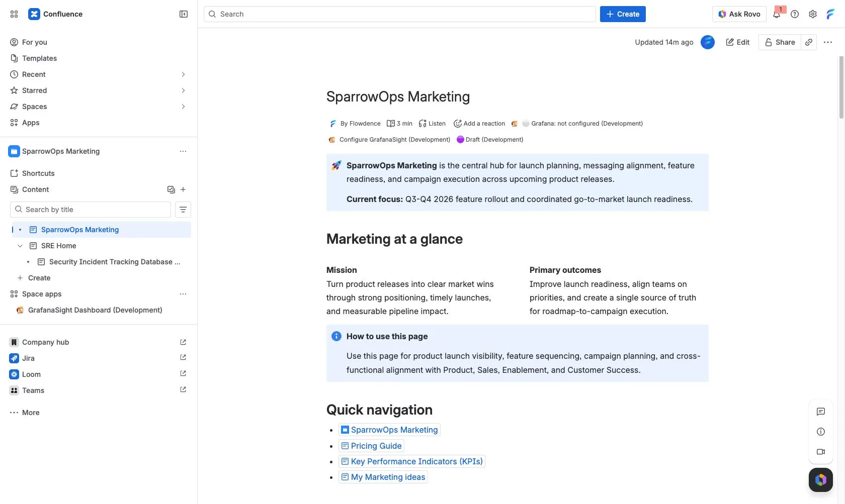Open the profile avatar in the top bar
The height and width of the screenshot is (504, 845).
830,14
